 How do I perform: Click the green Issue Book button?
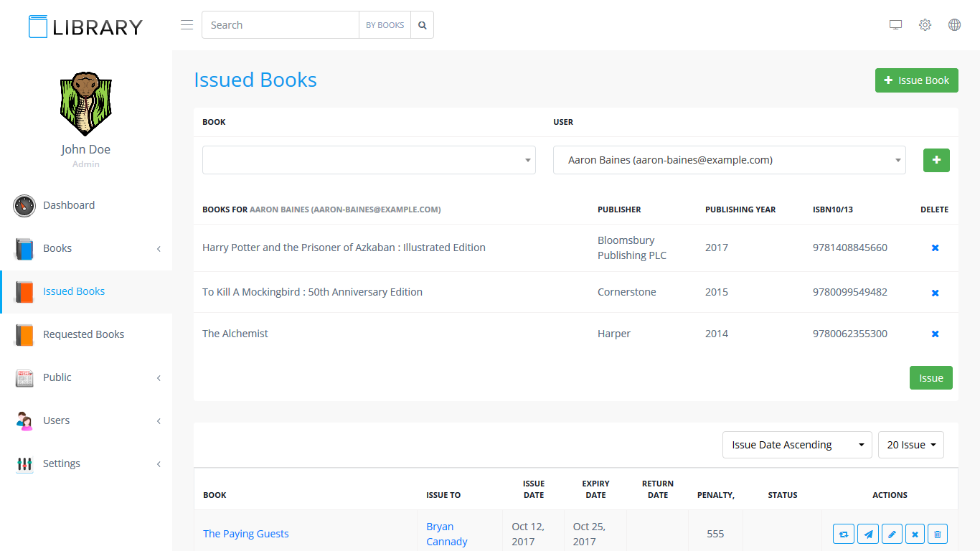916,80
